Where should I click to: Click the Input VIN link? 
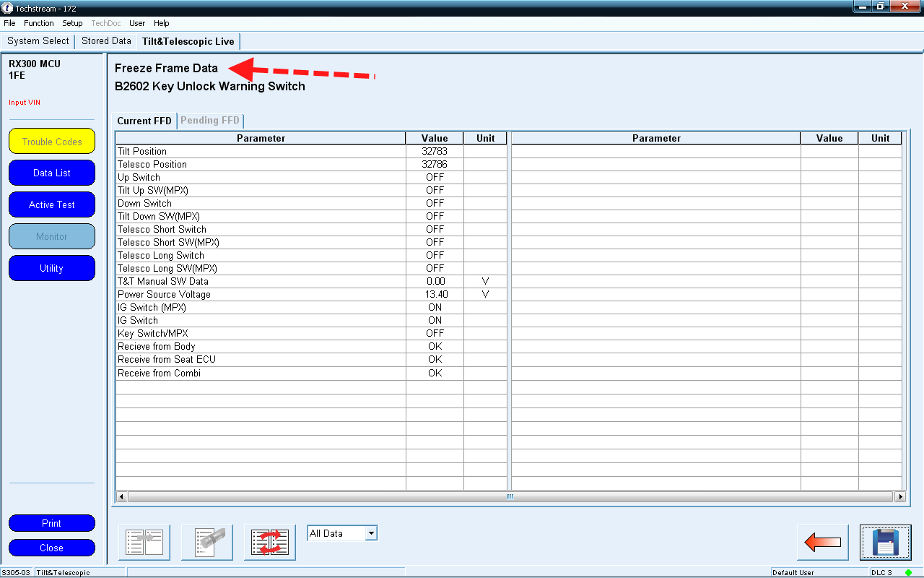click(25, 103)
